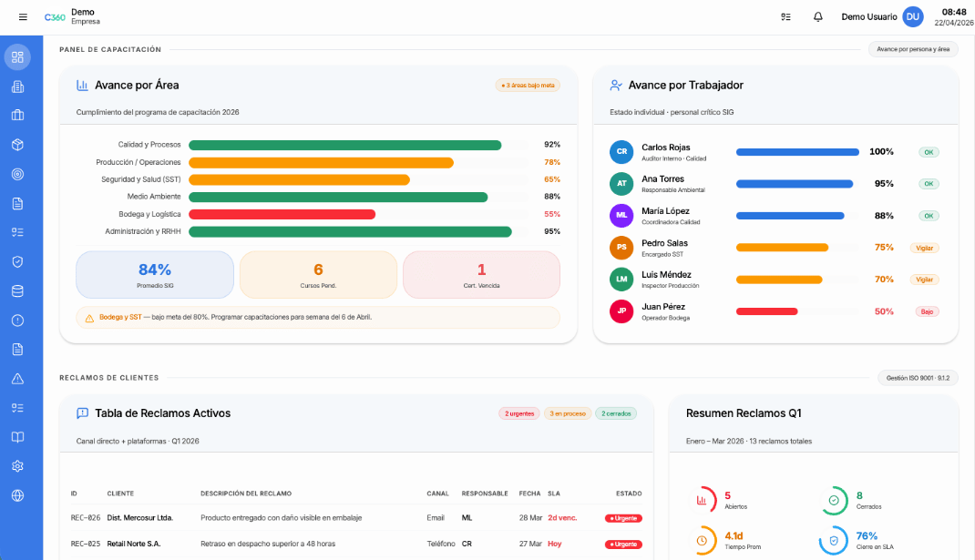Image resolution: width=975 pixels, height=560 pixels.
Task: Click the warning triangle icon in sidebar
Action: coord(17,378)
